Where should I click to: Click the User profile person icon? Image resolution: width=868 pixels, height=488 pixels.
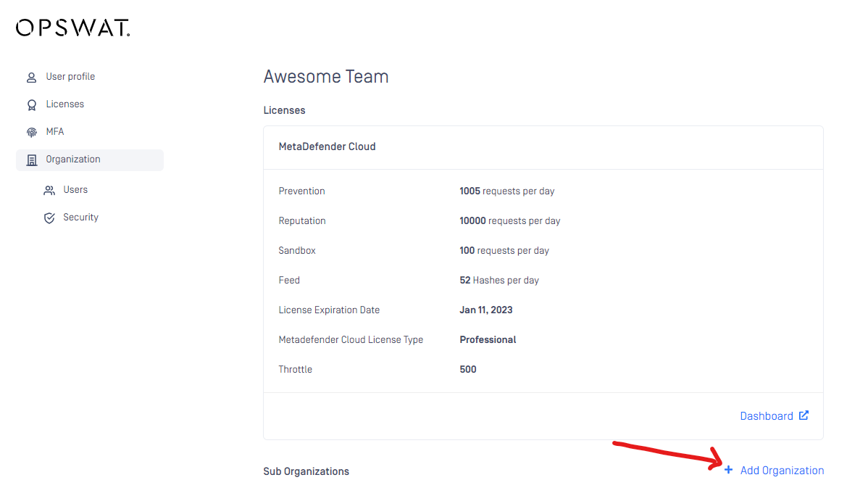click(32, 77)
